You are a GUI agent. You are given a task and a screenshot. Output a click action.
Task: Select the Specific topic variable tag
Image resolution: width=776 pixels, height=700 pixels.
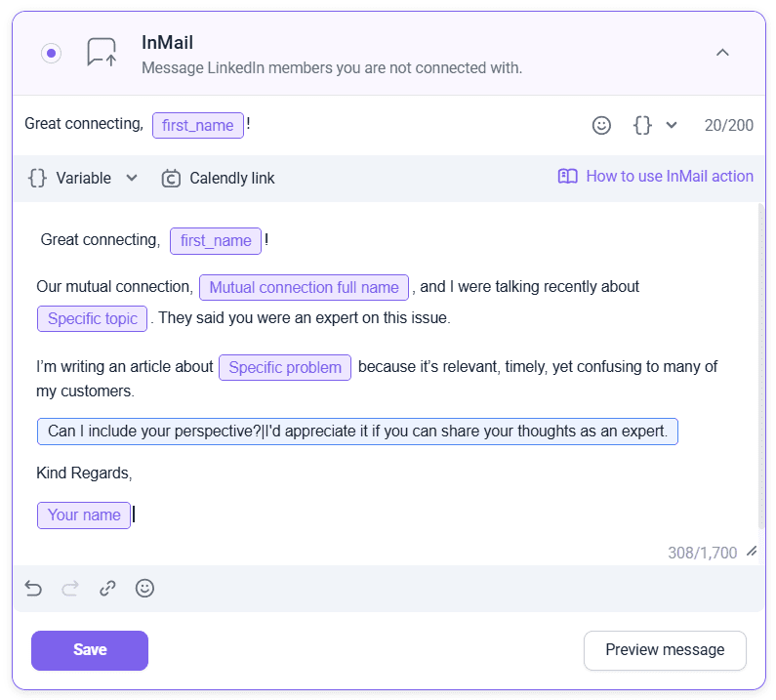click(x=93, y=319)
